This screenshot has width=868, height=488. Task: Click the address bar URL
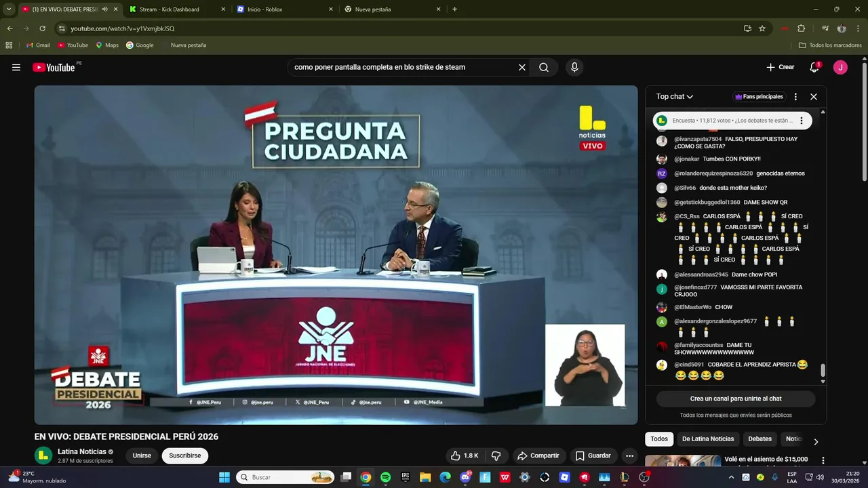click(x=123, y=28)
